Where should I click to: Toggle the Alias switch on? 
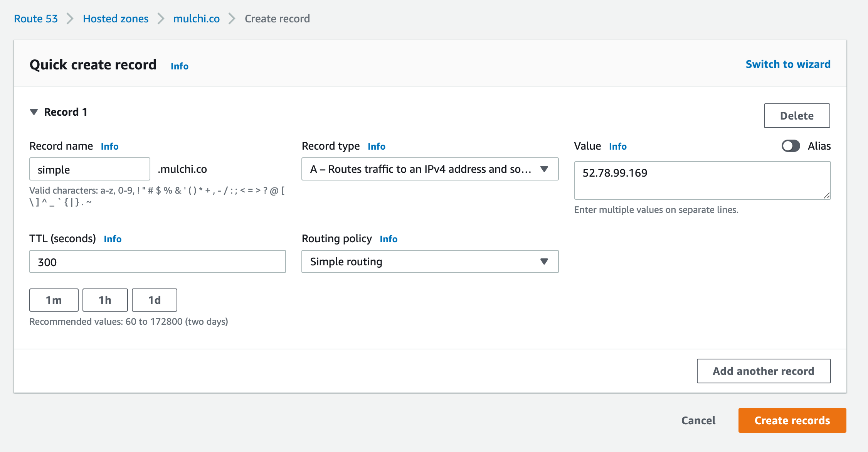(x=791, y=146)
